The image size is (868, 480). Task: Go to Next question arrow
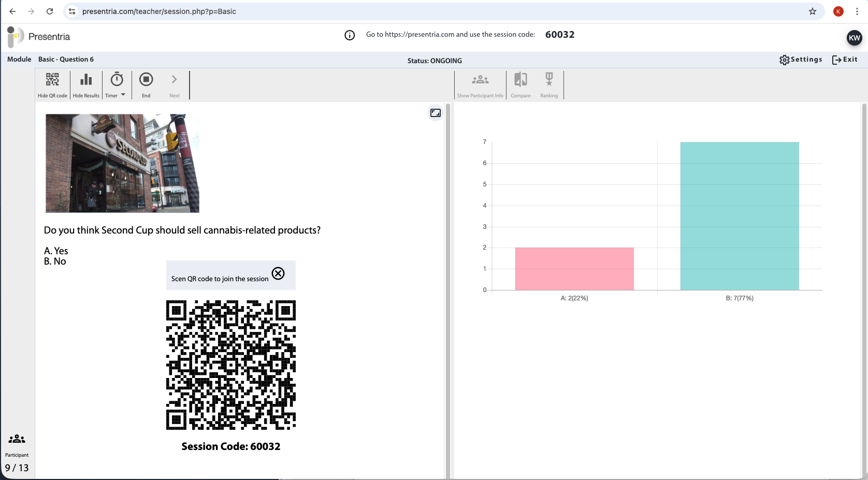[175, 80]
